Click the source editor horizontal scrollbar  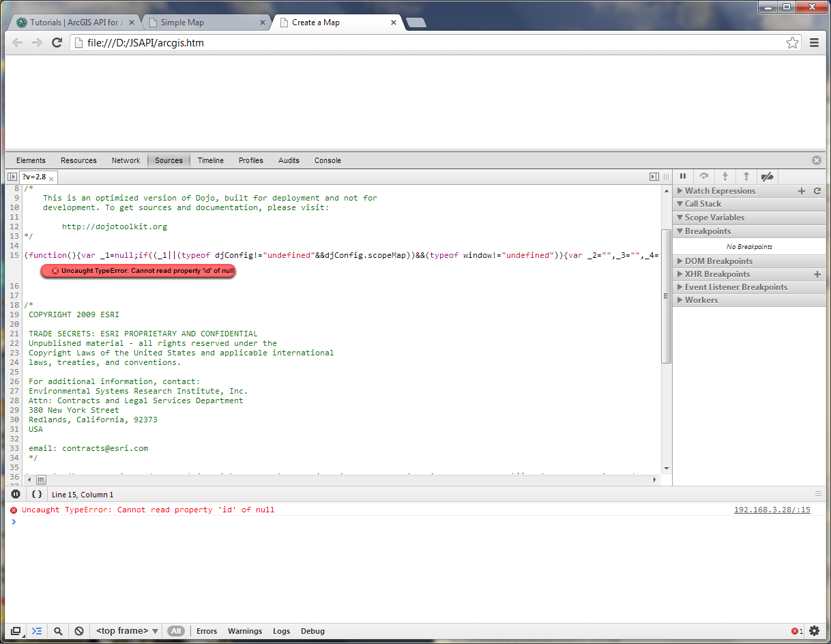pyautogui.click(x=40, y=480)
